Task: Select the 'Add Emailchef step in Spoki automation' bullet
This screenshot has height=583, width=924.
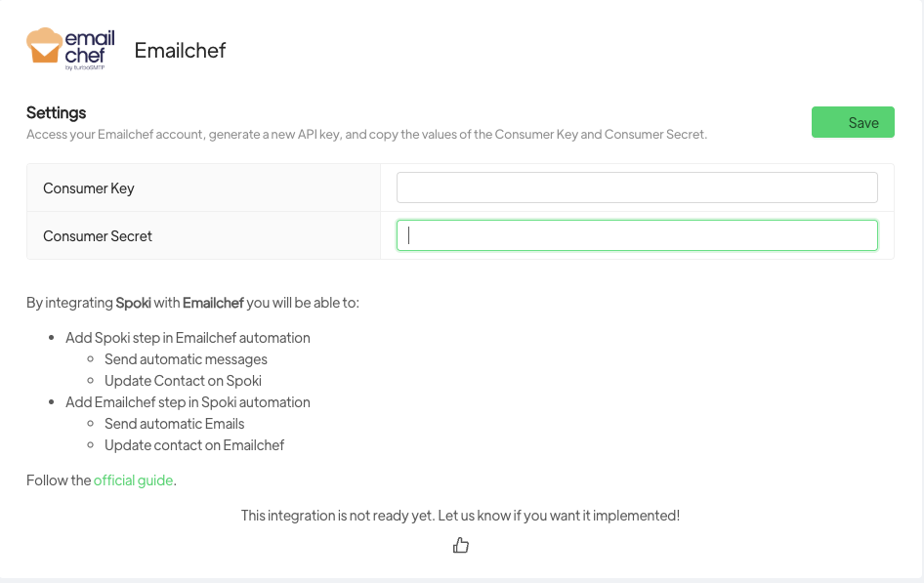Action: coord(188,402)
